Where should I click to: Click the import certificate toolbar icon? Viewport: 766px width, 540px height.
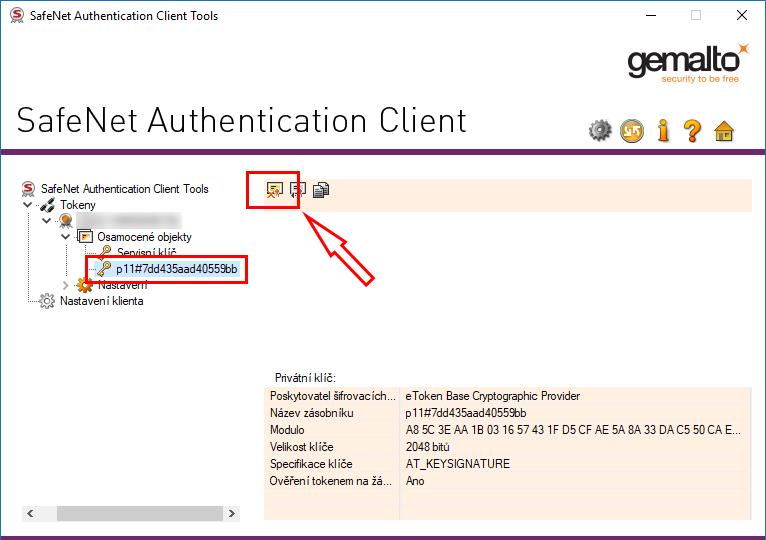point(275,190)
